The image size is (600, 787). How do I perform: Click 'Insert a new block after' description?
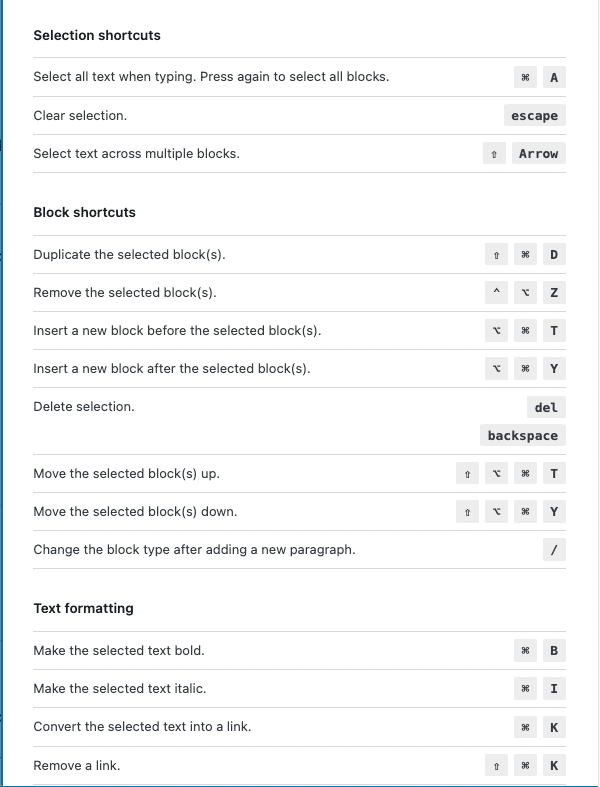(172, 369)
